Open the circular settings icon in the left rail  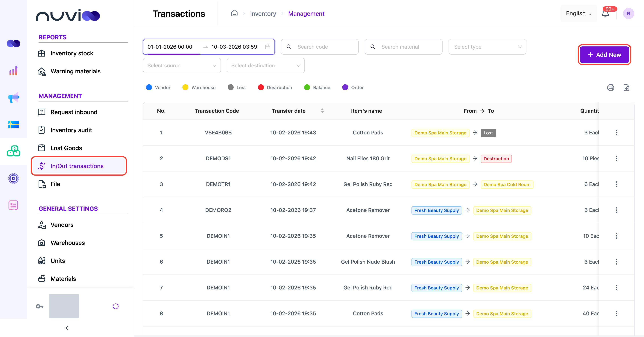tap(13, 178)
